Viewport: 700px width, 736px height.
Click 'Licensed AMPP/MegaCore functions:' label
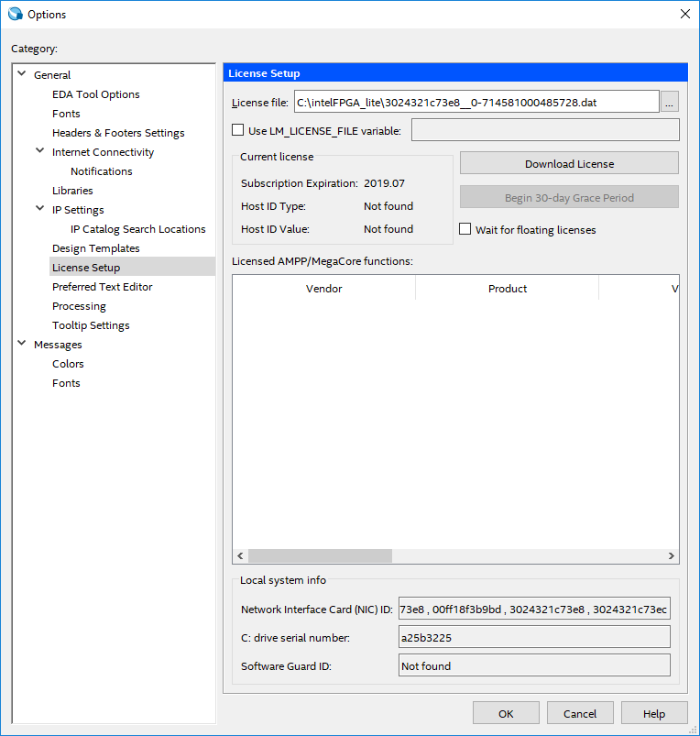(x=323, y=261)
